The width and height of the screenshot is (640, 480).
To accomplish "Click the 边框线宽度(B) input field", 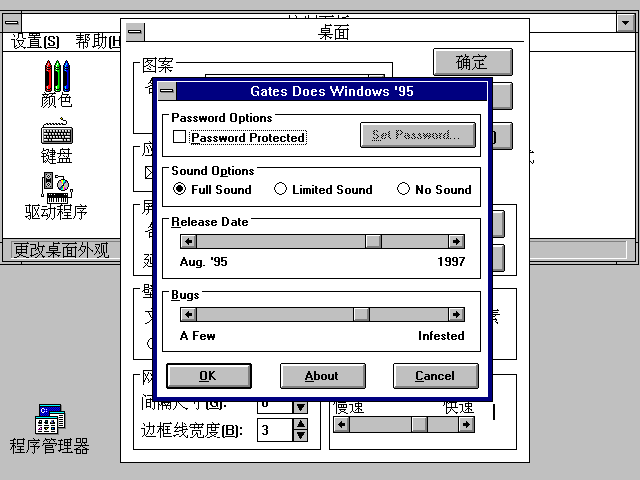I will coord(275,430).
